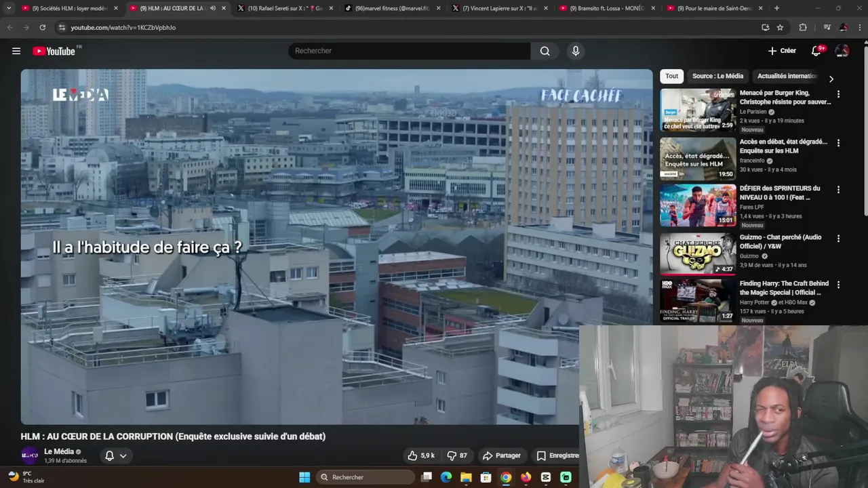The image size is (868, 488).
Task: View site information icon beside the URL
Action: (x=62, y=27)
